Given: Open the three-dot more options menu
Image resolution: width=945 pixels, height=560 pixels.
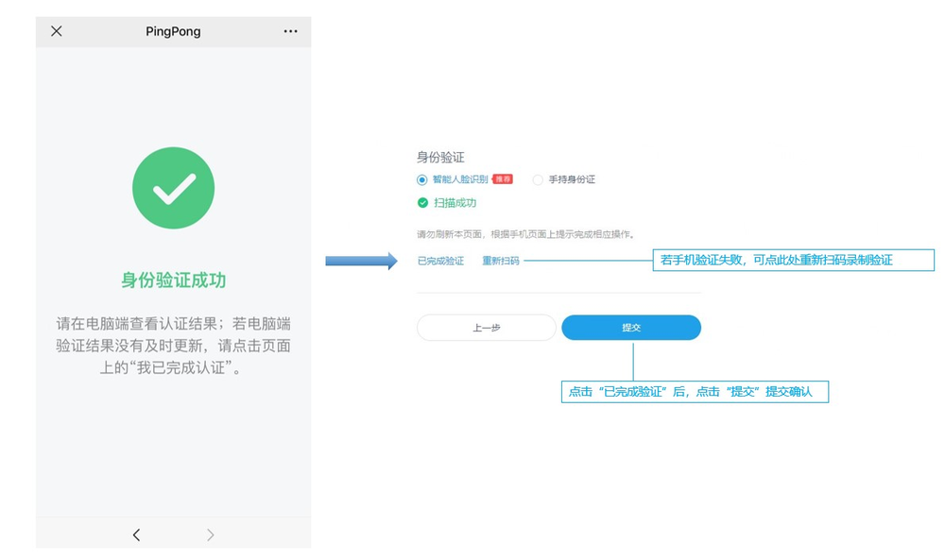Looking at the screenshot, I should point(290,31).
